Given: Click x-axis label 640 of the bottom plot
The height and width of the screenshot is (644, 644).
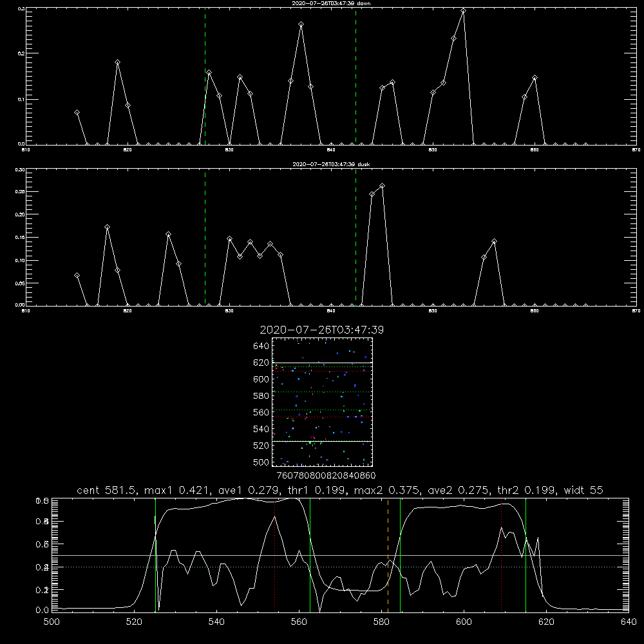Looking at the screenshot, I should coord(629,622).
